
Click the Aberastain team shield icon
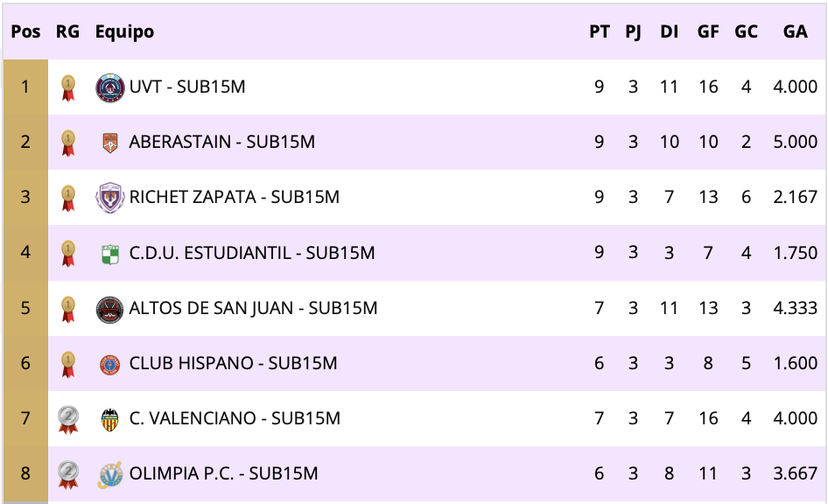click(x=109, y=142)
